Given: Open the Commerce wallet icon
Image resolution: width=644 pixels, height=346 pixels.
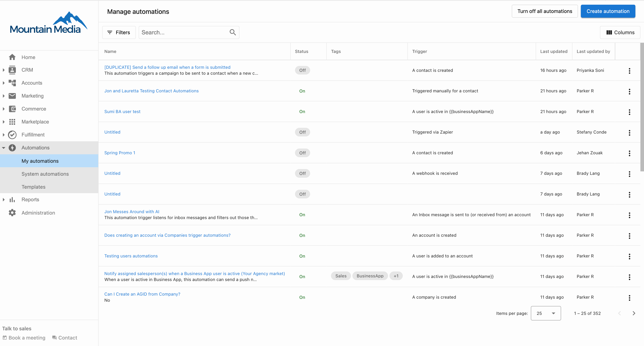Looking at the screenshot, I should (x=12, y=109).
